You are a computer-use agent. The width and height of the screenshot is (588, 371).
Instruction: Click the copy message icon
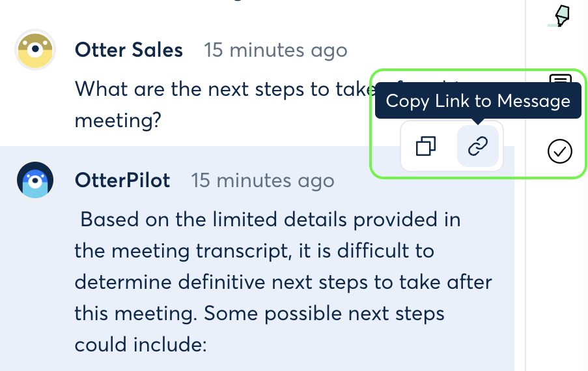click(426, 145)
